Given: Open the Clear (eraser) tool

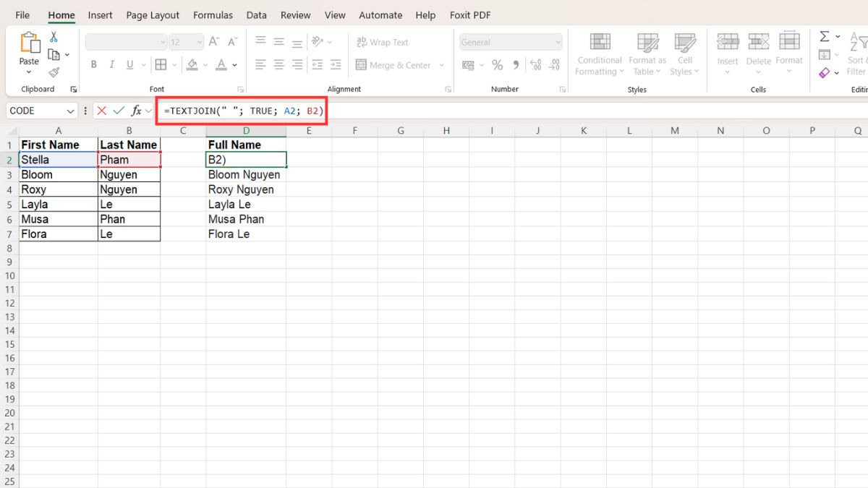Looking at the screenshot, I should 824,72.
